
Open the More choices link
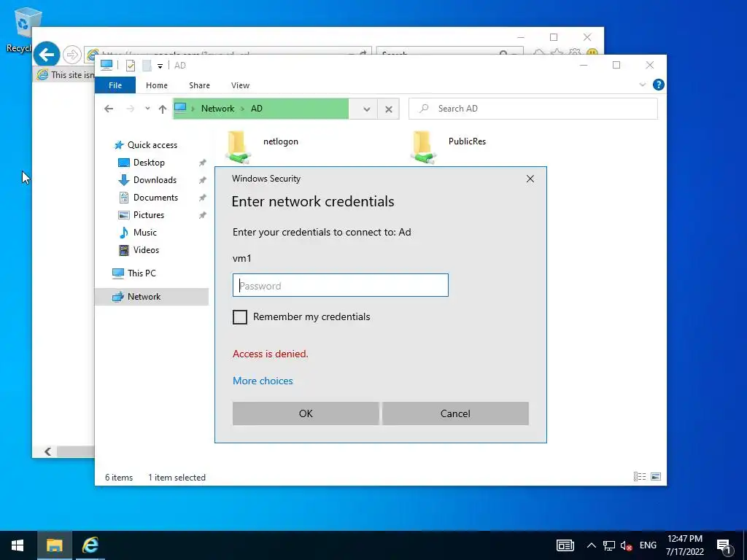point(263,381)
